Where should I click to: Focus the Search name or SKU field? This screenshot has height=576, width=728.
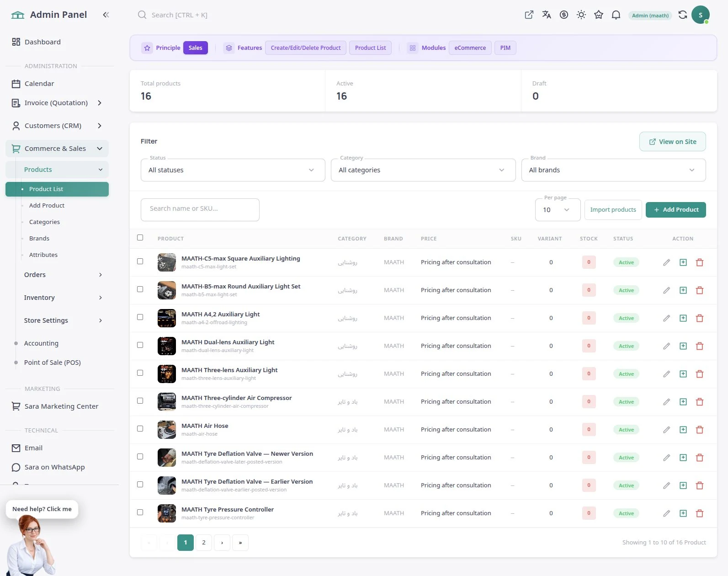200,209
